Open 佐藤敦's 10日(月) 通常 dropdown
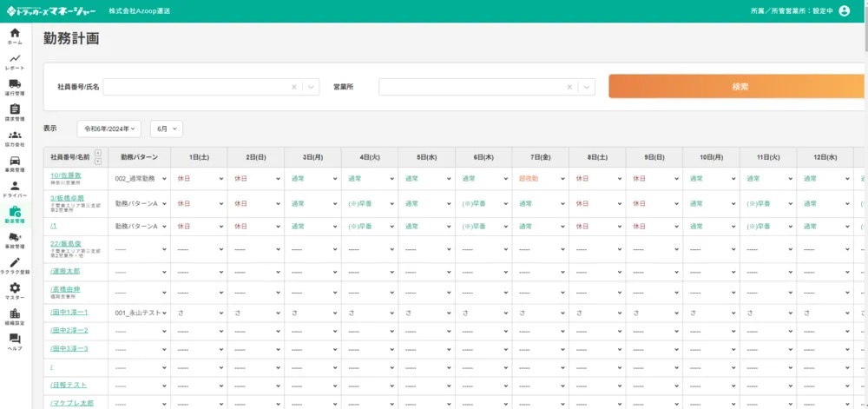 coord(712,179)
